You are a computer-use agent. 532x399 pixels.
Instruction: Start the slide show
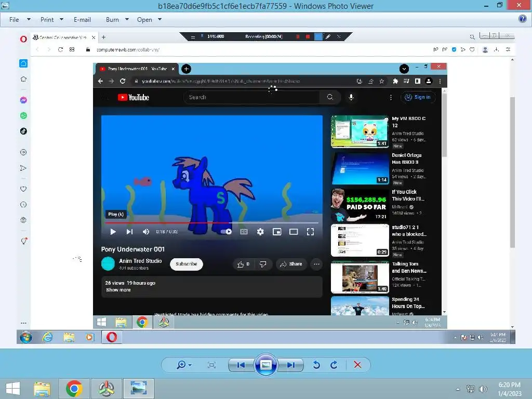[x=265, y=365]
